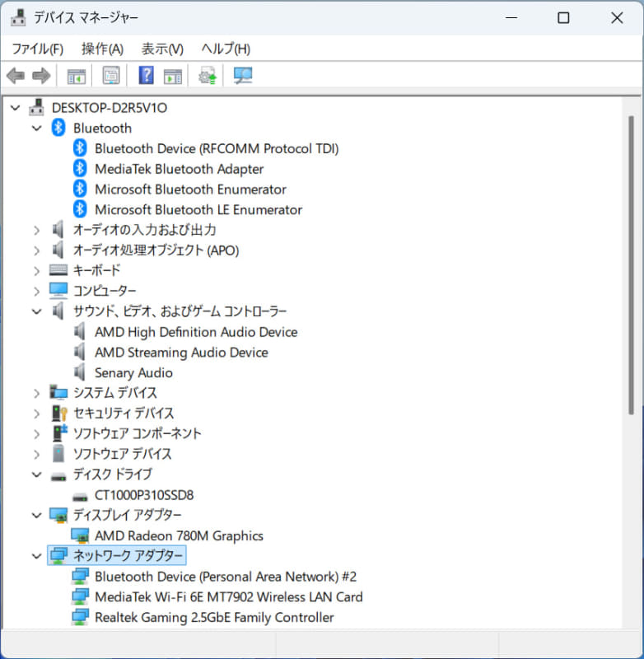The width and height of the screenshot is (644, 659).
Task: Toggle the action pane toolbar icon
Action: pyautogui.click(x=173, y=76)
